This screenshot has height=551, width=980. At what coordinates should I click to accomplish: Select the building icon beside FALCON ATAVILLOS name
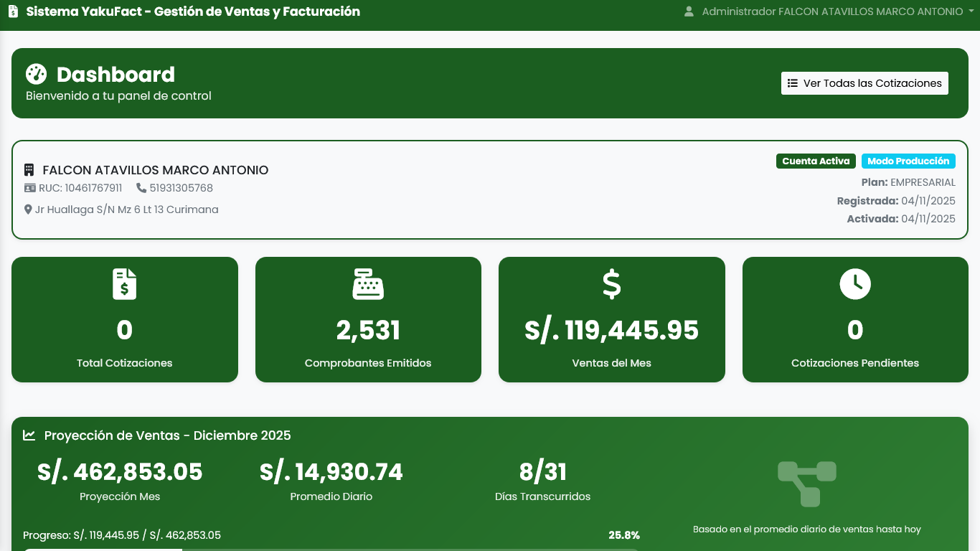(x=29, y=169)
